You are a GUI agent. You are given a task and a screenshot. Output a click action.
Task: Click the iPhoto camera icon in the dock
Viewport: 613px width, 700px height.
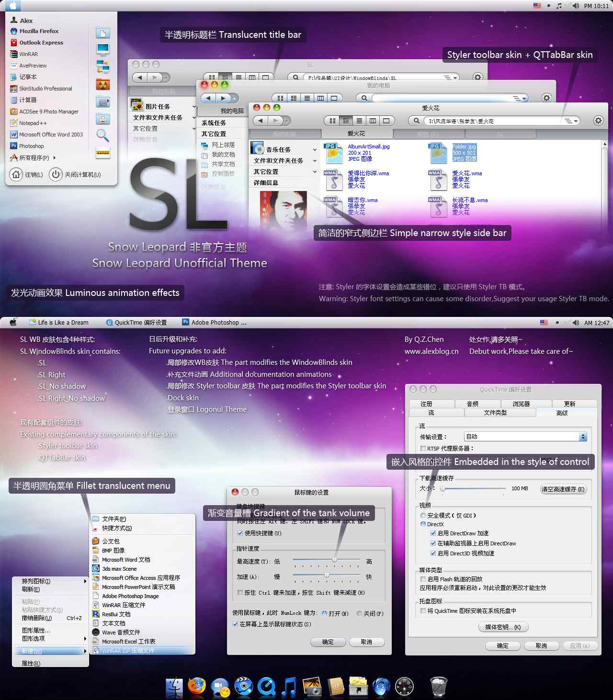[x=312, y=687]
